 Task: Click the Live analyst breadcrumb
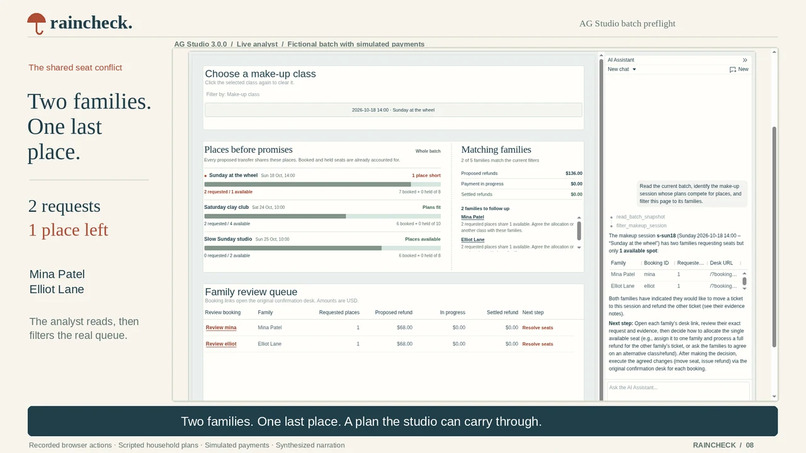257,44
